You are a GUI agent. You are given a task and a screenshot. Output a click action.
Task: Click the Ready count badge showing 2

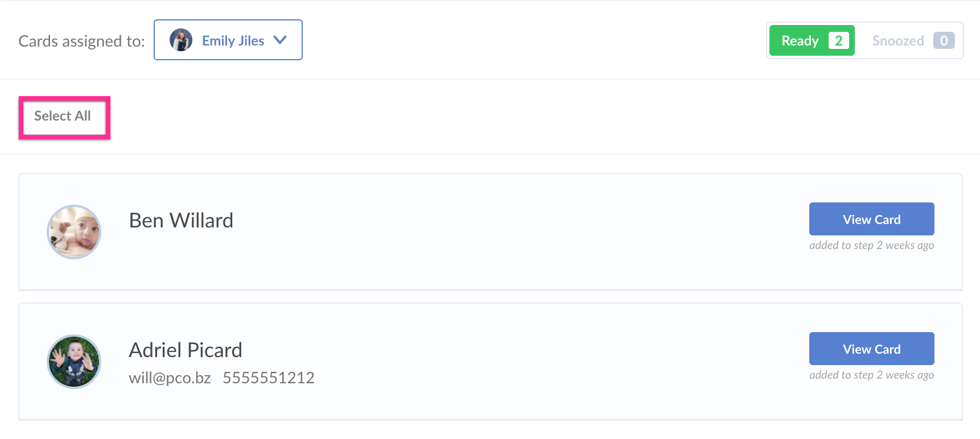point(838,41)
